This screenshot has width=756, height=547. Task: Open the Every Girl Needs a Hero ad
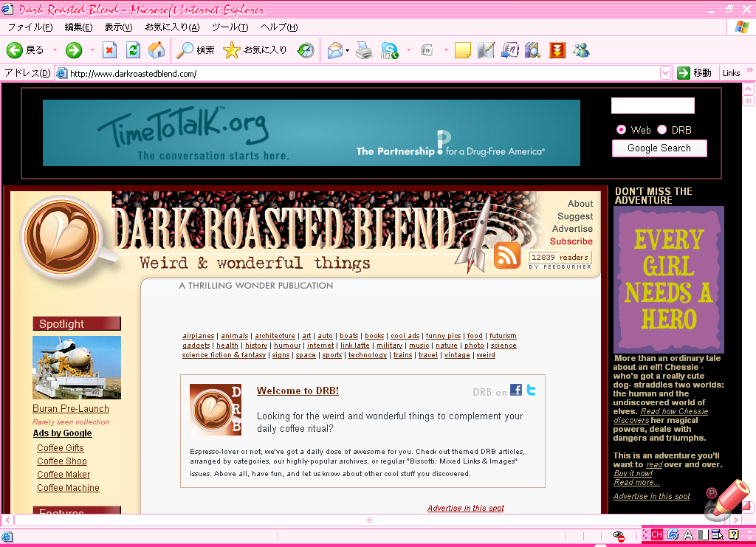pyautogui.click(x=669, y=280)
